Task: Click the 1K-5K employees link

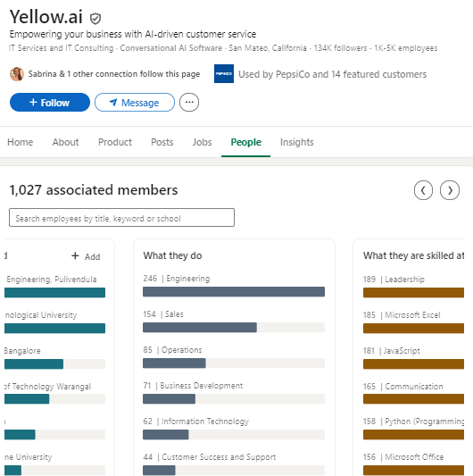Action: coord(406,48)
